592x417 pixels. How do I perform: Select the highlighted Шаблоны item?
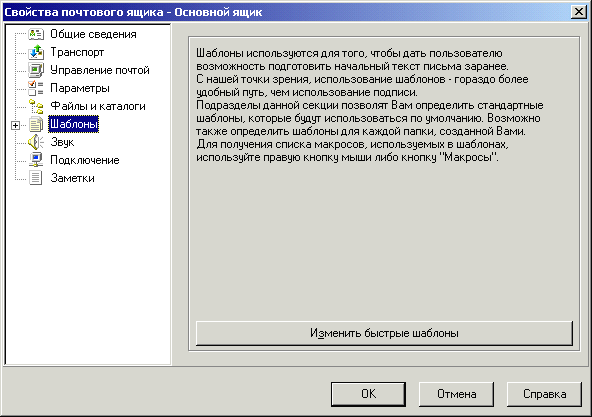pos(74,124)
